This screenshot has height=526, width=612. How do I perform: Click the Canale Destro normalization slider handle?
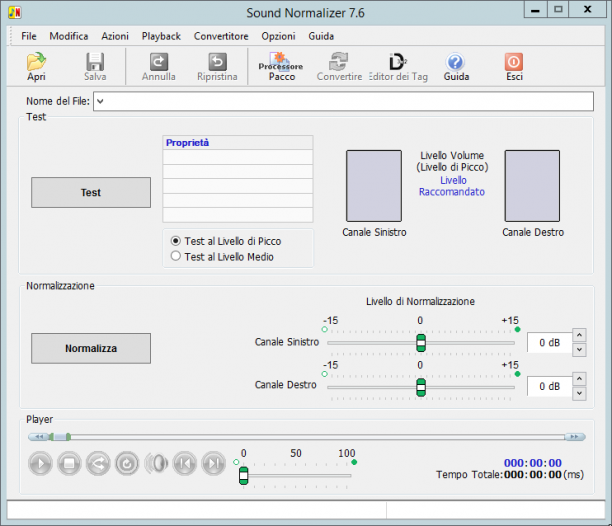click(x=421, y=387)
